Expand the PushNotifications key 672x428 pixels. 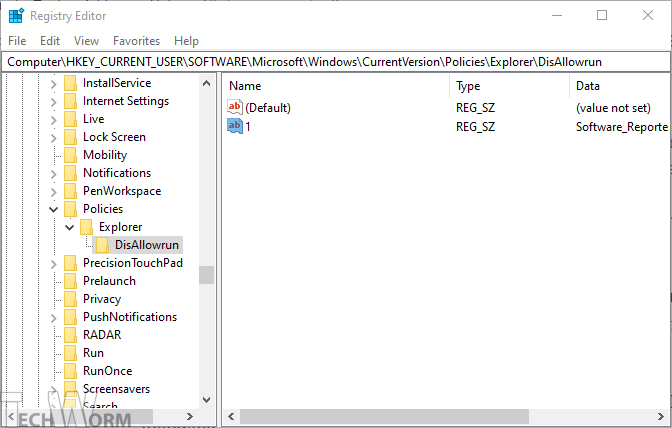54,318
